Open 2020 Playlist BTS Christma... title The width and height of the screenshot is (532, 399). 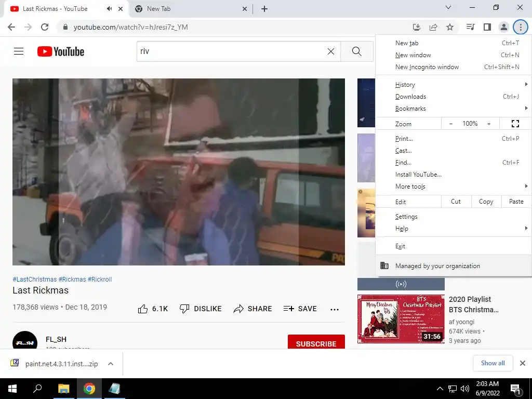474,304
